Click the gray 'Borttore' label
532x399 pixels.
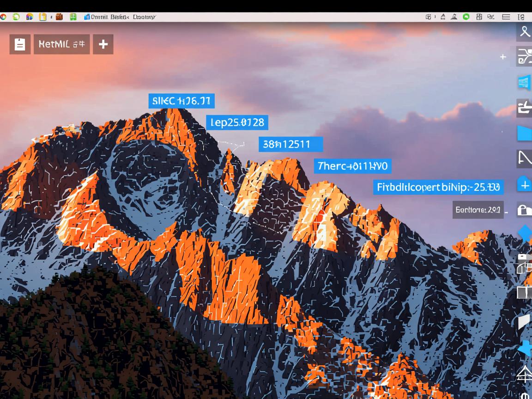point(478,209)
